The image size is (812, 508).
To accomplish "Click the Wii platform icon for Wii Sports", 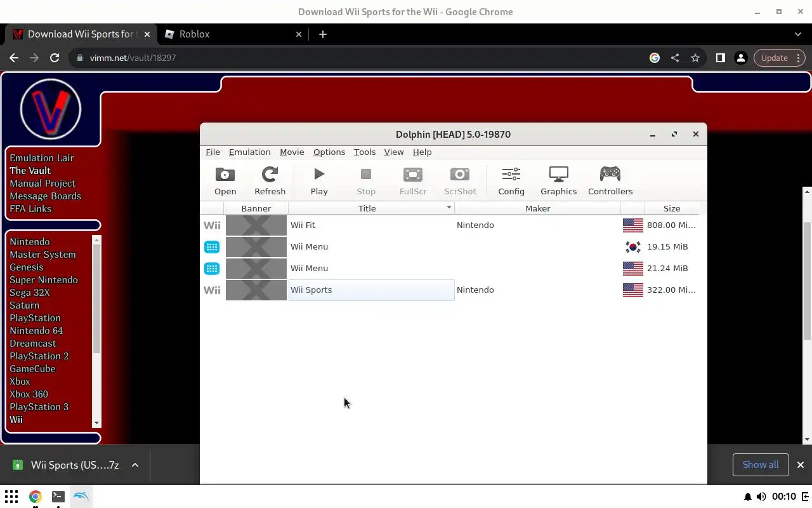I will click(212, 290).
